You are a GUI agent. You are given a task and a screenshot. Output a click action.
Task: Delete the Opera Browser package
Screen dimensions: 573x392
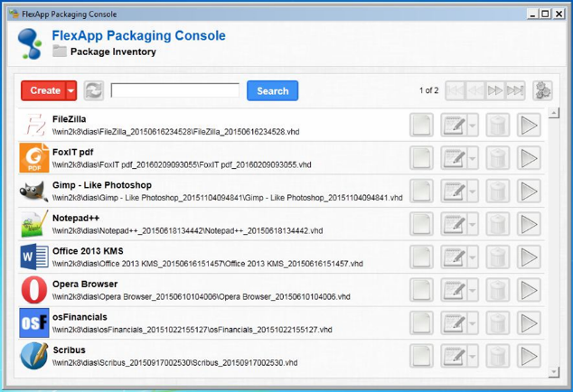[x=498, y=290]
